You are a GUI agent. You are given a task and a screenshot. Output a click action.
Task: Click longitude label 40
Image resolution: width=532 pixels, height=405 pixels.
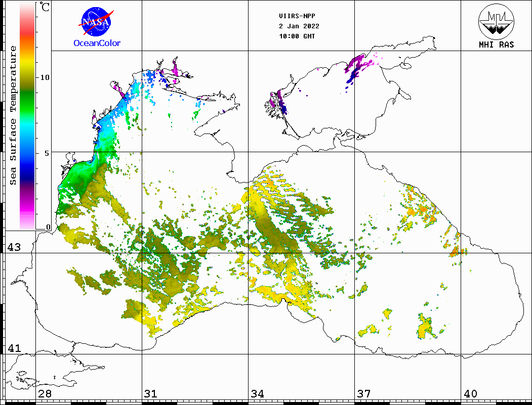point(470,393)
